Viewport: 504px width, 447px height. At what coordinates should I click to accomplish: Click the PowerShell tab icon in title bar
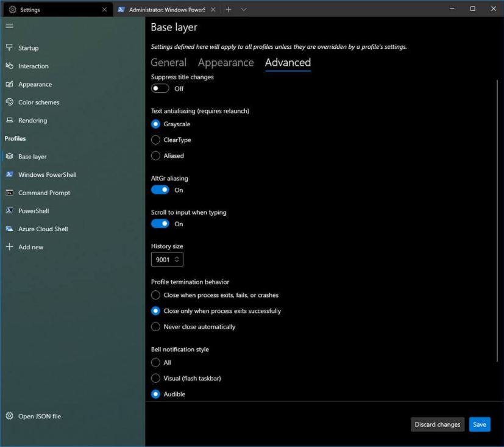(121, 10)
